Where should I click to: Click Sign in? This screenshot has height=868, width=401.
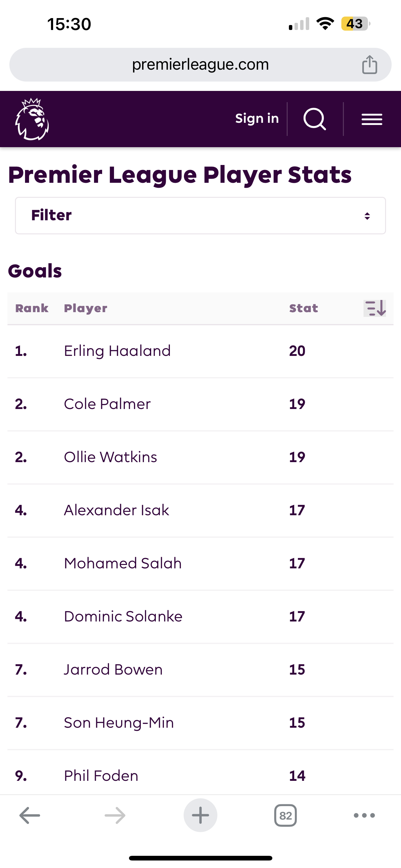pyautogui.click(x=257, y=119)
